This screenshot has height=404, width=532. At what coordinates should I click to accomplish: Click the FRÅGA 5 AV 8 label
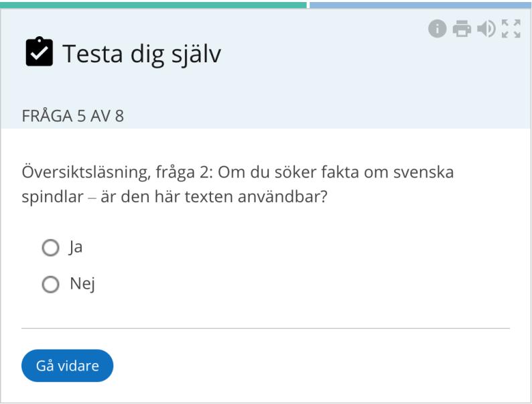72,116
